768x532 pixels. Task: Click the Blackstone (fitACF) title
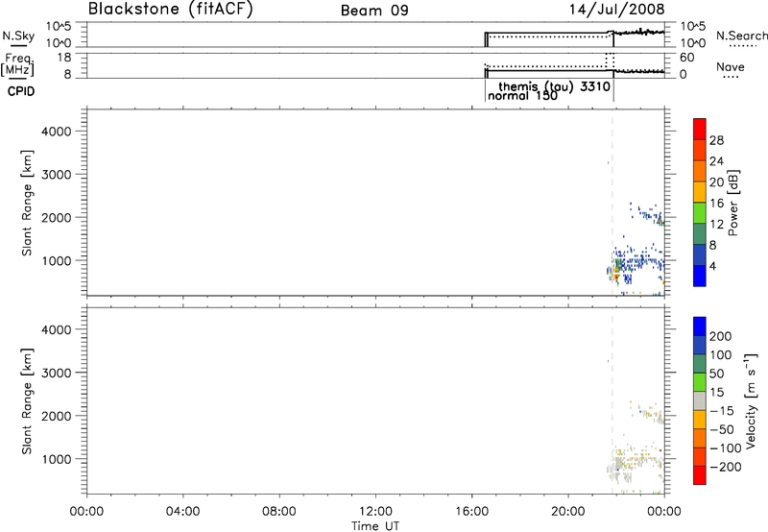pyautogui.click(x=170, y=9)
